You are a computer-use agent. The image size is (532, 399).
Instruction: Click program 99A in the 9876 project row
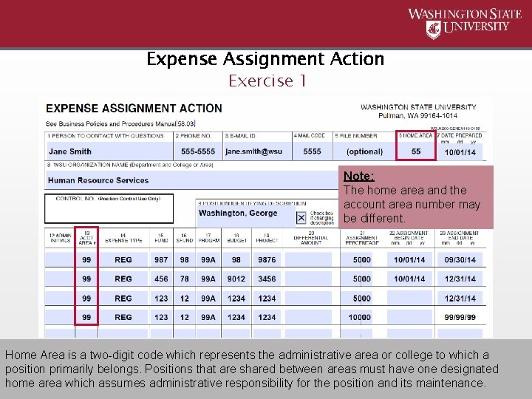208,259
